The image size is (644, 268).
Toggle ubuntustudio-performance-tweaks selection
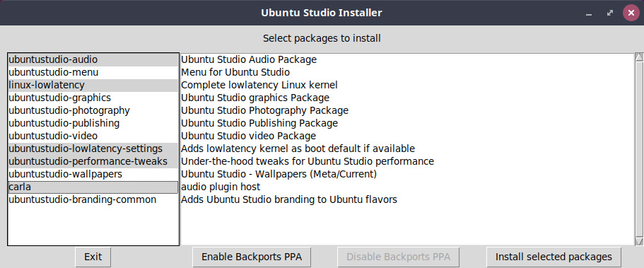tap(93, 161)
